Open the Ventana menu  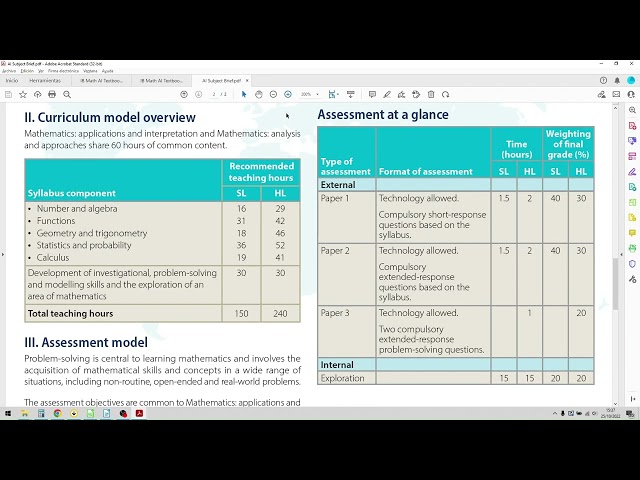(x=90, y=71)
